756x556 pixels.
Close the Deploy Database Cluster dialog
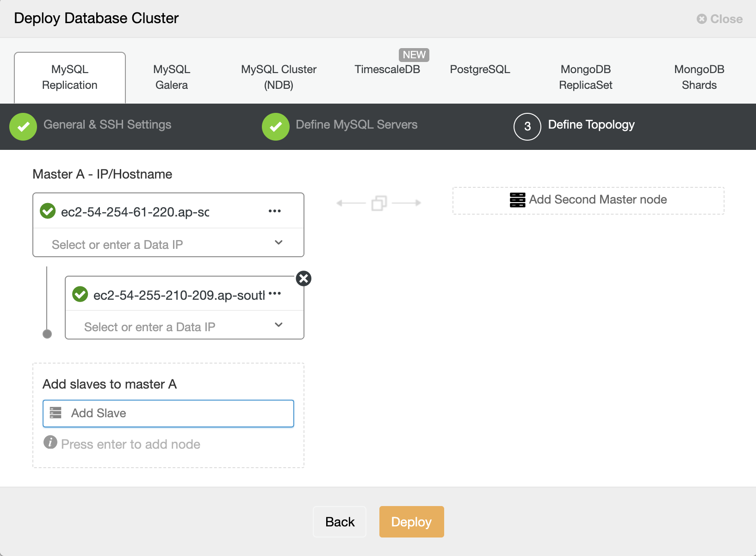tap(719, 19)
